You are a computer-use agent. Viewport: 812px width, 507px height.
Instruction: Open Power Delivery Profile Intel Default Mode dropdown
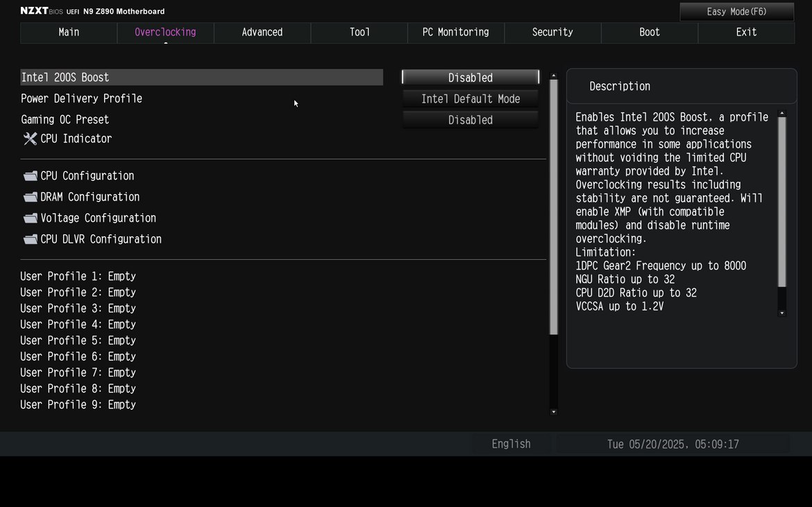pyautogui.click(x=471, y=98)
